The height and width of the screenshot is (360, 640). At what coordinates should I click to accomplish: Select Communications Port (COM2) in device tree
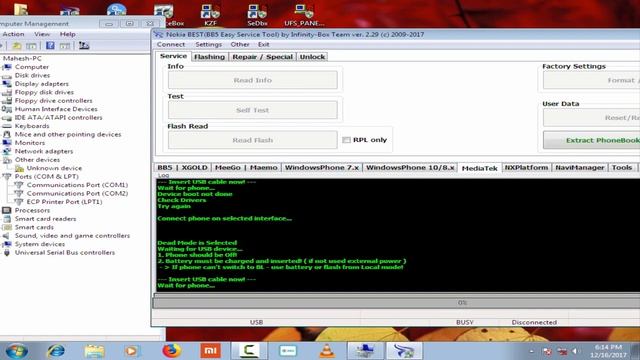(x=77, y=193)
